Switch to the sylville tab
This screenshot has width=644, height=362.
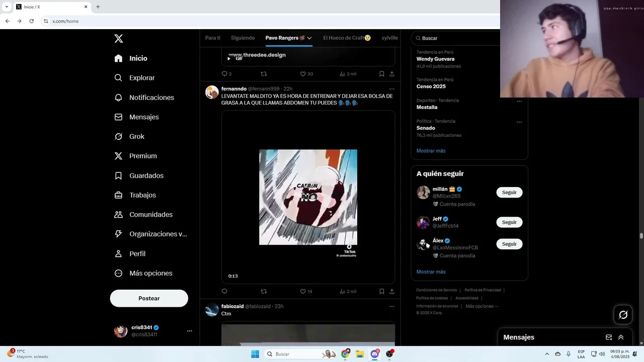click(390, 38)
